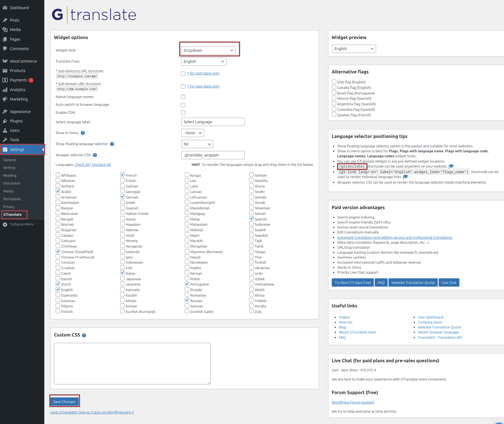This screenshot has width=504, height=424.
Task: Open the Translate from dropdown
Action: point(204,61)
